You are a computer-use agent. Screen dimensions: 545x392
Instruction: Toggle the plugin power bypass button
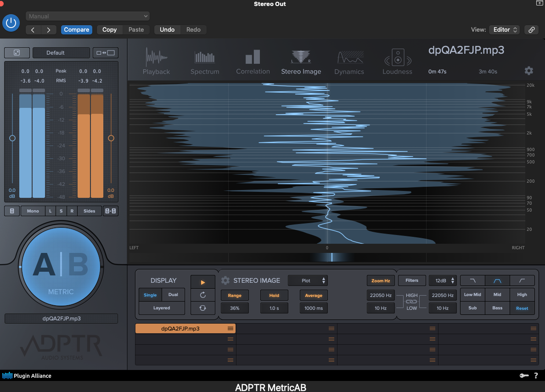11,23
